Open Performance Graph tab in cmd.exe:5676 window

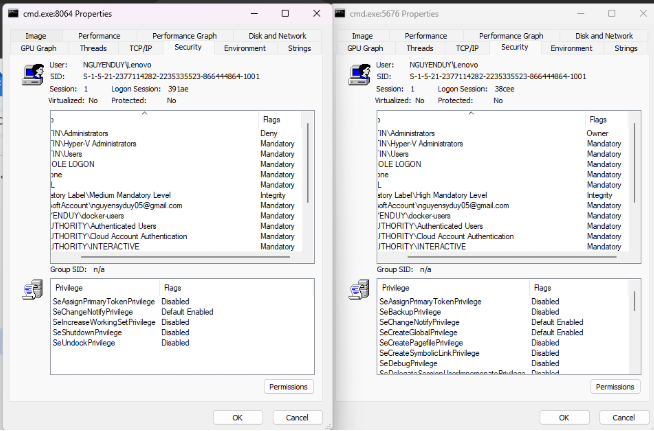pyautogui.click(x=511, y=36)
